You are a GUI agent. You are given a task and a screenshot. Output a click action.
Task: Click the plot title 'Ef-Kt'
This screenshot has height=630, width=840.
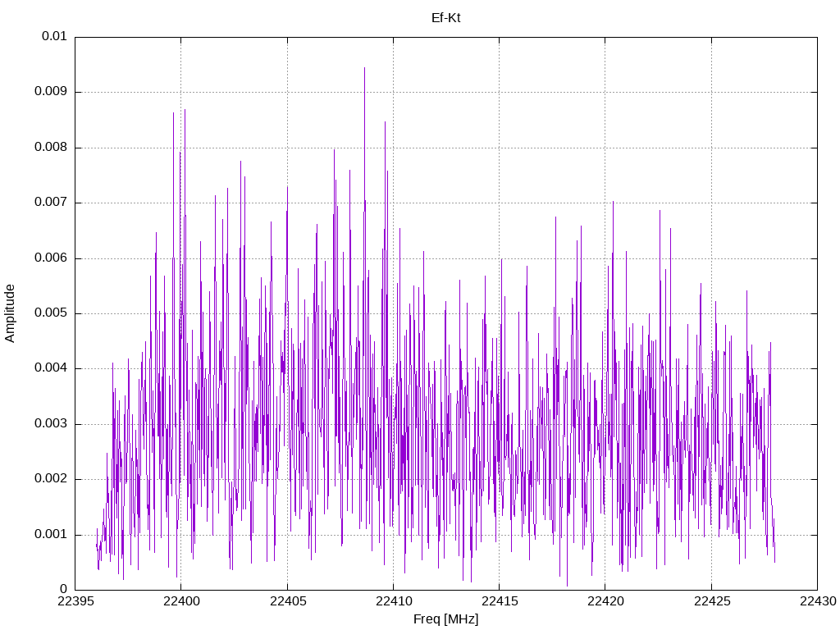(445, 18)
